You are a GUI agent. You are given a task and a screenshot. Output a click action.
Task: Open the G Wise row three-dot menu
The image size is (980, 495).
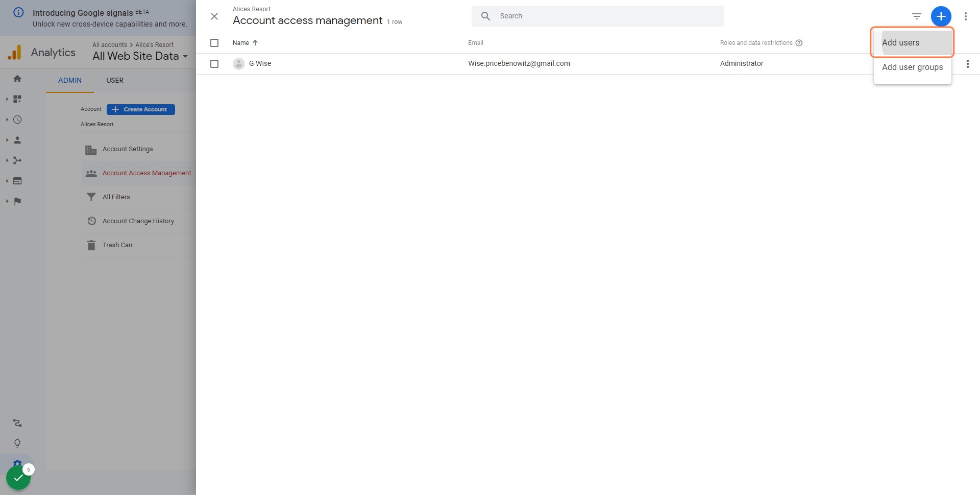[967, 64]
